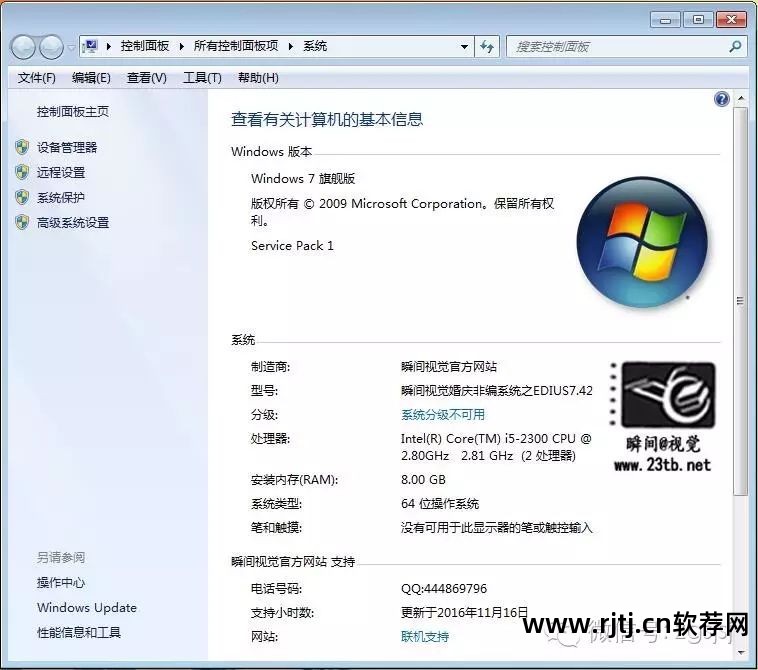The height and width of the screenshot is (670, 758).
Task: Open the 编辑(E) menu
Action: point(91,77)
